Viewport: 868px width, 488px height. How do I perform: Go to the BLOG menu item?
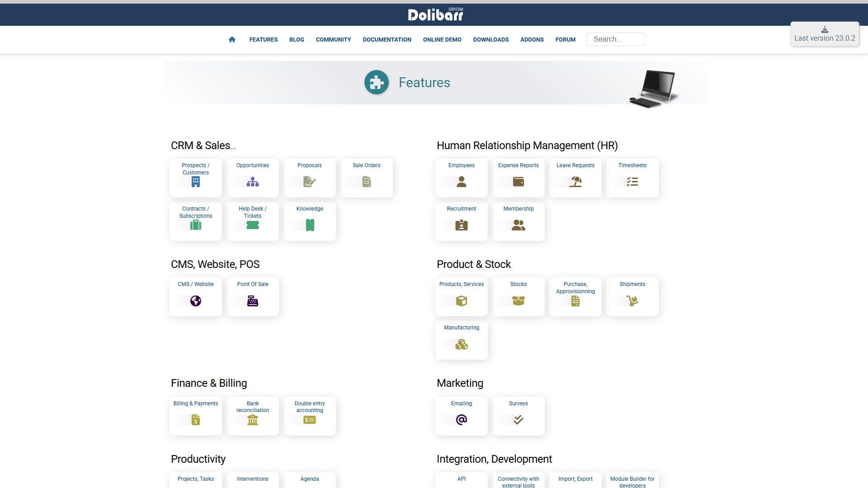click(x=297, y=40)
